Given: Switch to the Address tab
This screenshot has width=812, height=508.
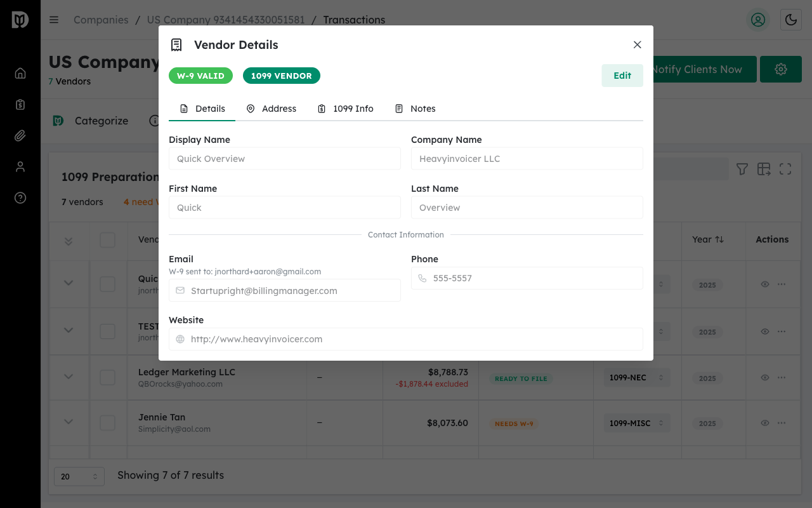Looking at the screenshot, I should pyautogui.click(x=271, y=109).
